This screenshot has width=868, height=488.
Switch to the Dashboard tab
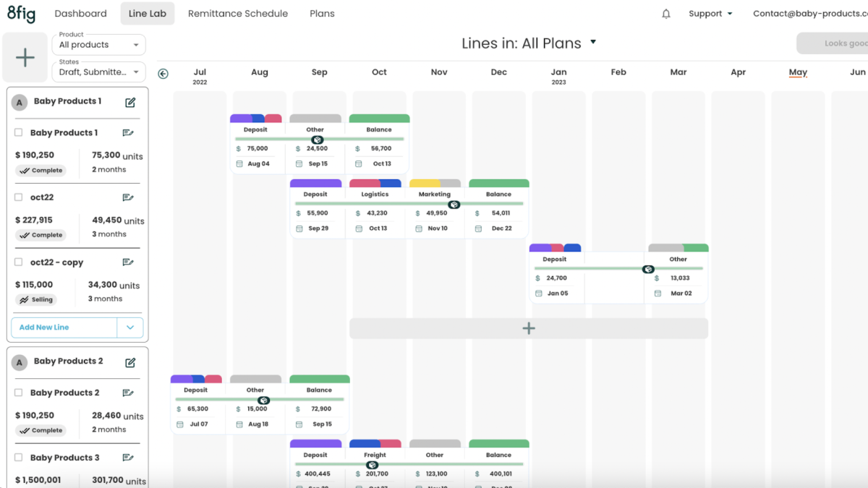pos(80,14)
